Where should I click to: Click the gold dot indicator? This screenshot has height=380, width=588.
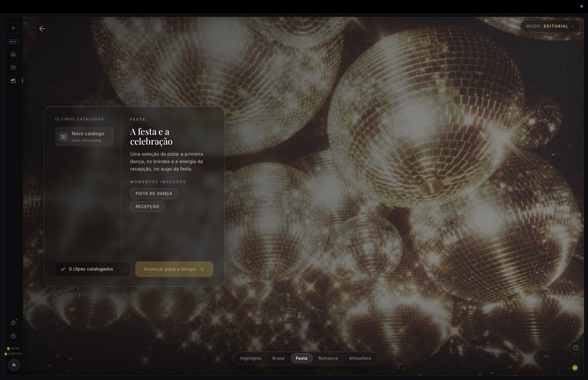click(575, 368)
